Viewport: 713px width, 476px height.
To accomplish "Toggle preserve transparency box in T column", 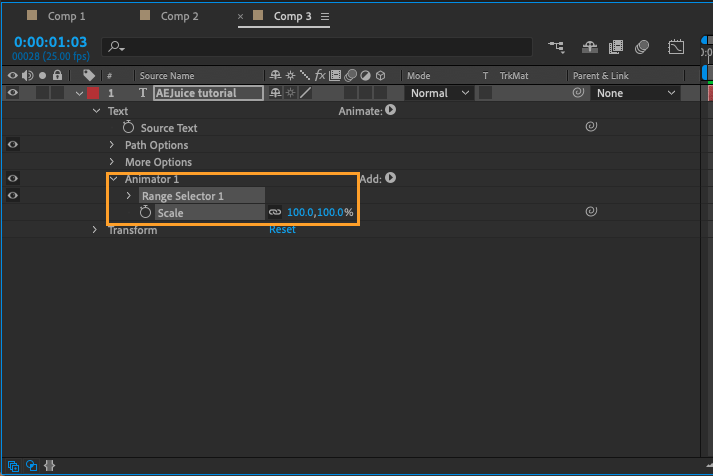I will coord(485,93).
